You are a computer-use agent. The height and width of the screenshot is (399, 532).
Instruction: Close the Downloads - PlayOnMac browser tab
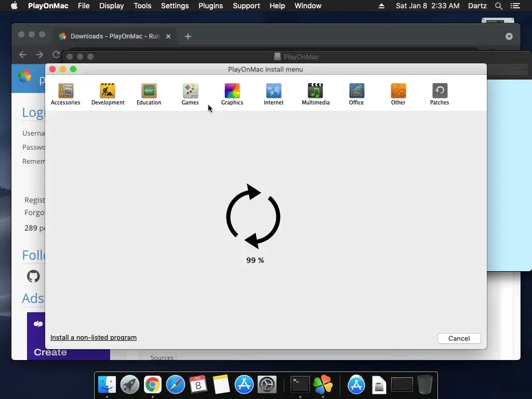click(168, 36)
